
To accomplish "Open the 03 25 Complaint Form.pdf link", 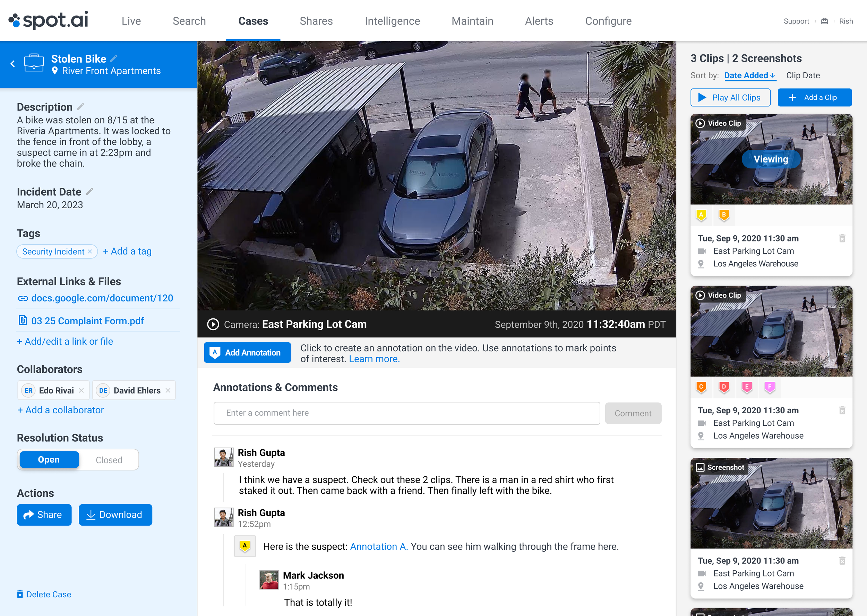I will point(87,321).
